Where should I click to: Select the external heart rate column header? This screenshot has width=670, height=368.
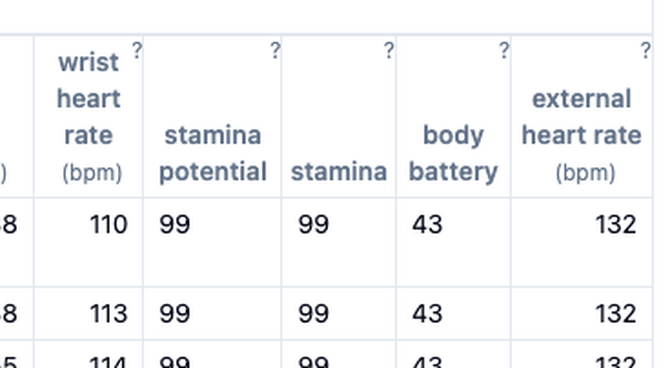tap(582, 117)
